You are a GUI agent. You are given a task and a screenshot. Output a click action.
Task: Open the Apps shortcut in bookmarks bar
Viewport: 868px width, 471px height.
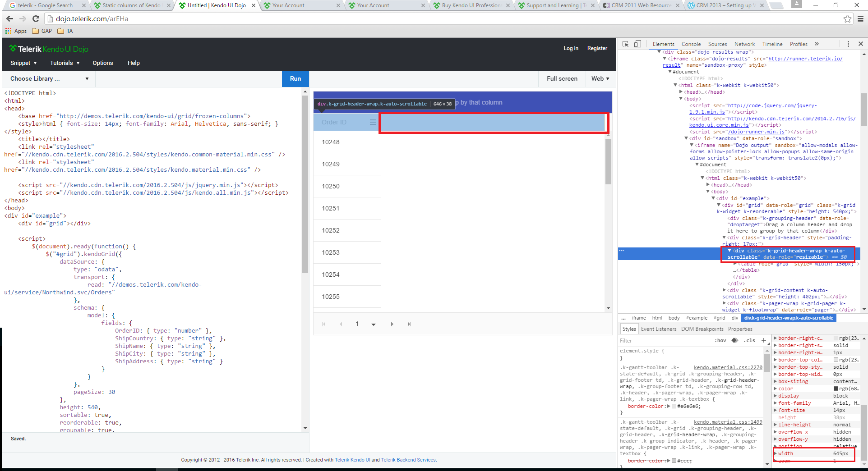16,31
